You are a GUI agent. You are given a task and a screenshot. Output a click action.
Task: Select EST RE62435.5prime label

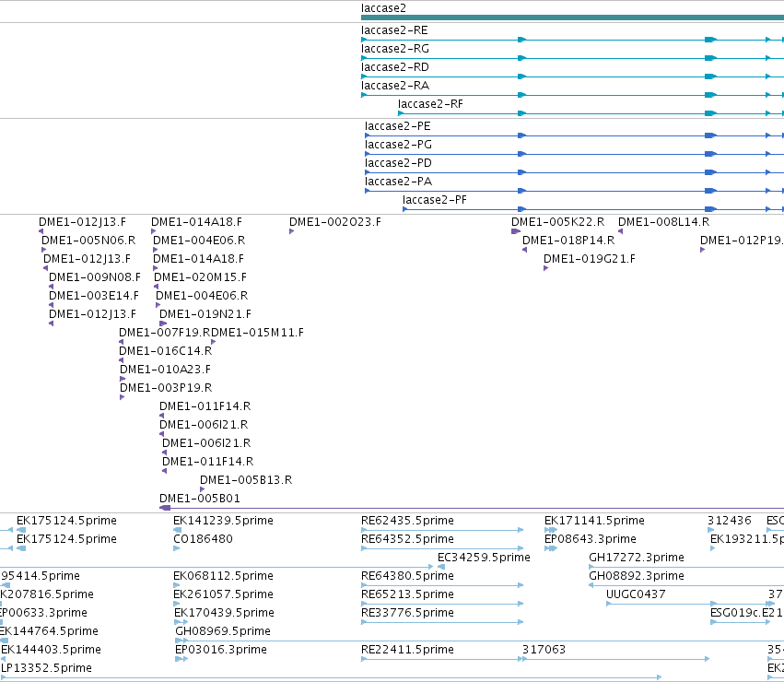click(407, 522)
